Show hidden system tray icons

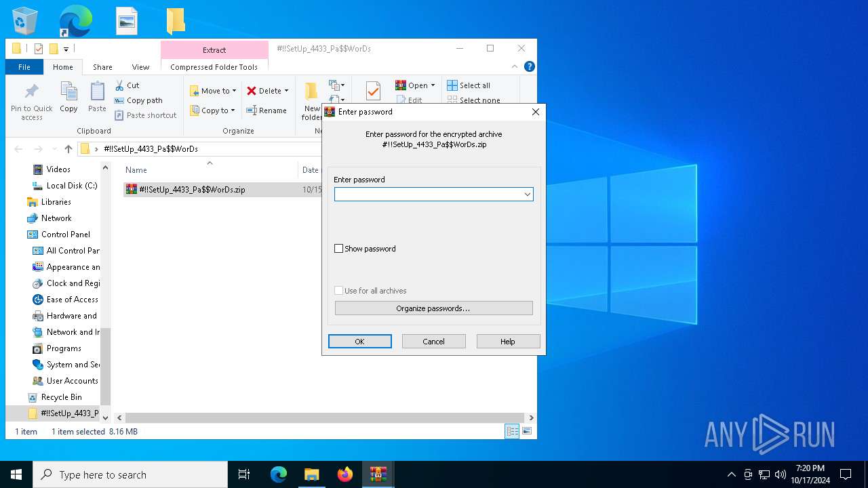[x=731, y=474]
